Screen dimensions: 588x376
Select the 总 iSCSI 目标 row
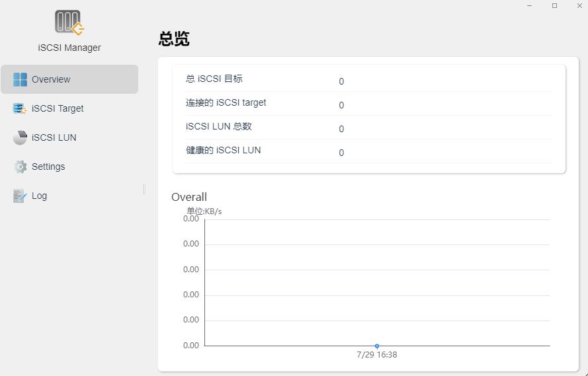tap(368, 80)
